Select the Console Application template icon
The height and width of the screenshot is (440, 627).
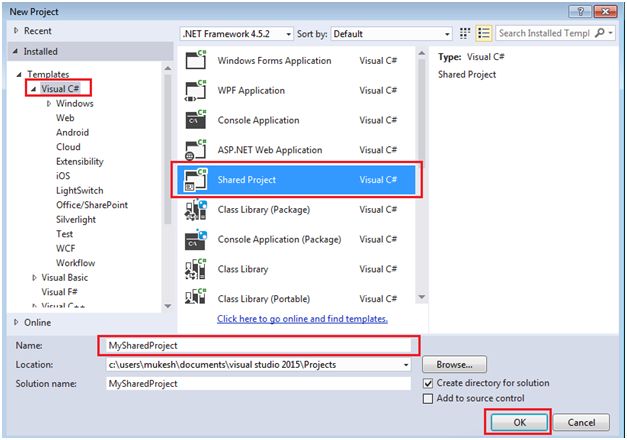tap(196, 120)
